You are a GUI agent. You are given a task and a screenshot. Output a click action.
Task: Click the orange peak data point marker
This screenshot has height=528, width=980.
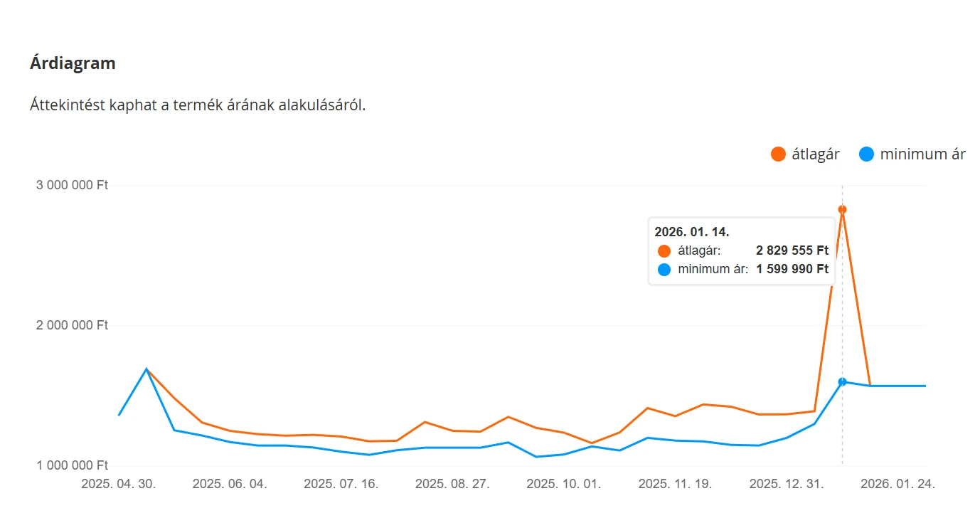[x=842, y=209]
